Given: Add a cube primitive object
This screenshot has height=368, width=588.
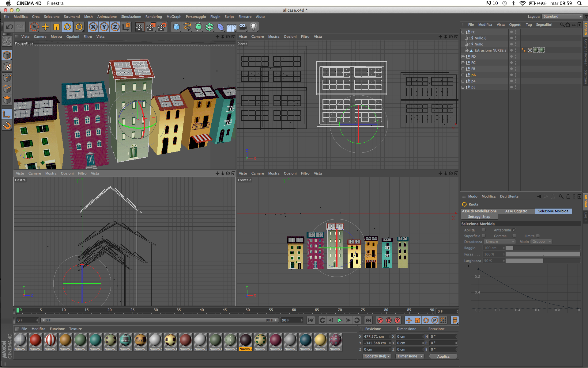Looking at the screenshot, I should pos(176,27).
